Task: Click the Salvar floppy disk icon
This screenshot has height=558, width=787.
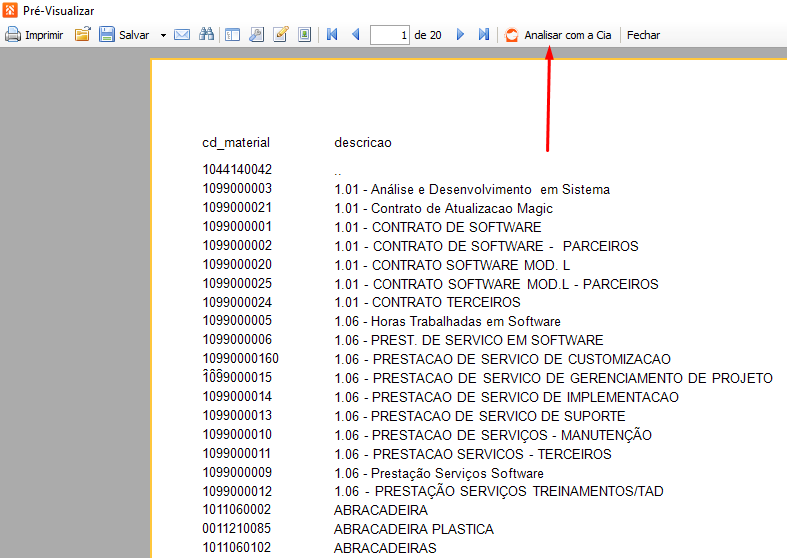Action: (x=106, y=34)
